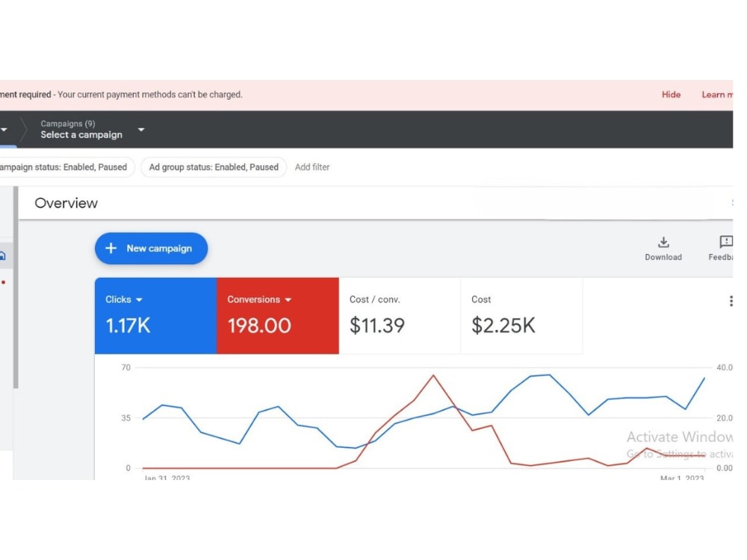This screenshot has width=747, height=560.
Task: Edit campaign status Enabled, Paused filter
Action: click(x=66, y=167)
